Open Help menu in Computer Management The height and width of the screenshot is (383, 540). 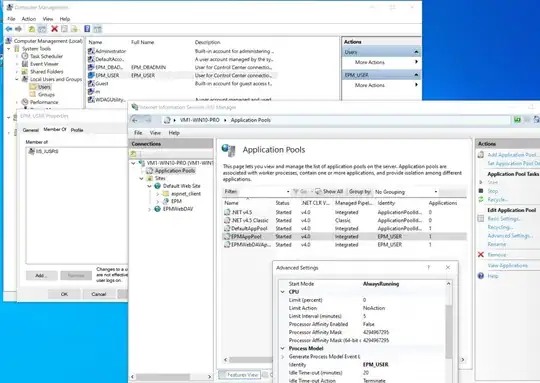65,19
